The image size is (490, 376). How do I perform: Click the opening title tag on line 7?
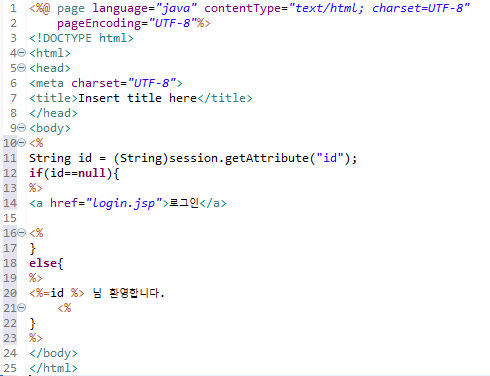click(x=53, y=98)
